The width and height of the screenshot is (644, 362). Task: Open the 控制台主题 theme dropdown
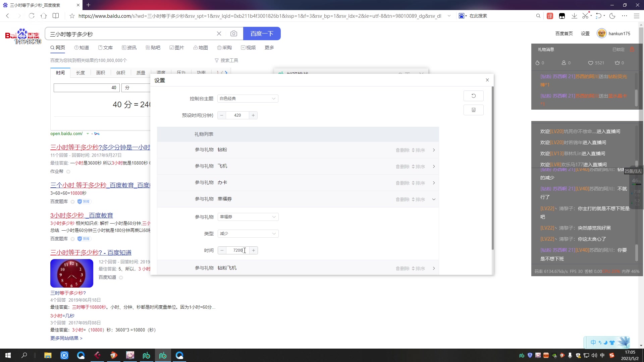pos(248,99)
